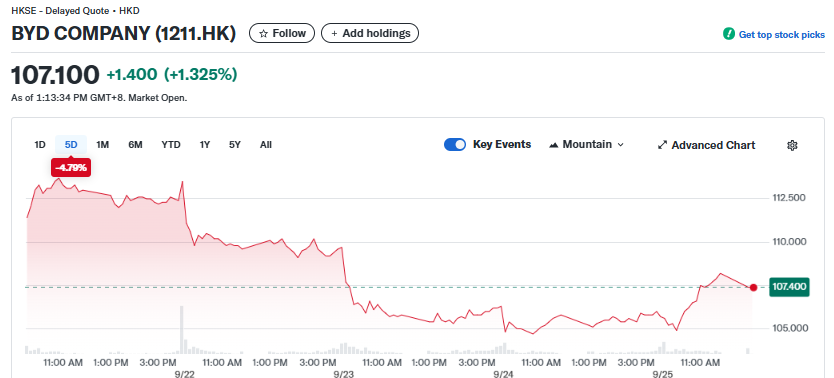Screen dimensions: 834x378
Task: Select the 1D time range tab
Action: click(x=40, y=145)
